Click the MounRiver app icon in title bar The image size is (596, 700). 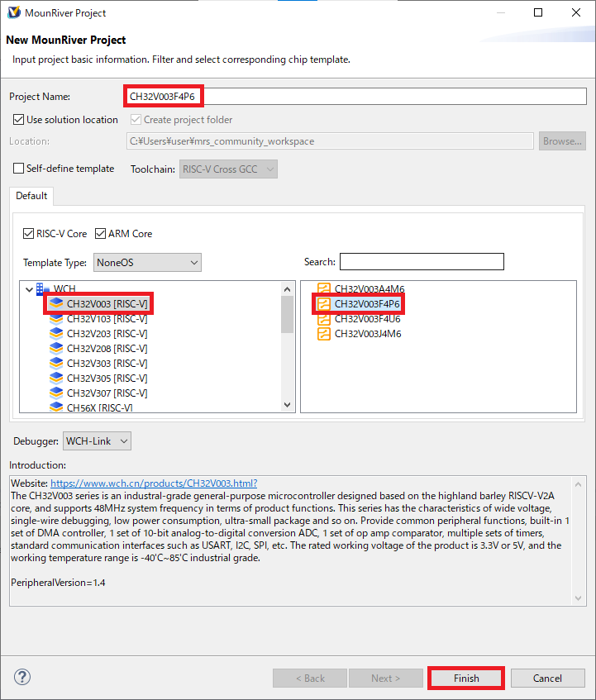point(14,12)
